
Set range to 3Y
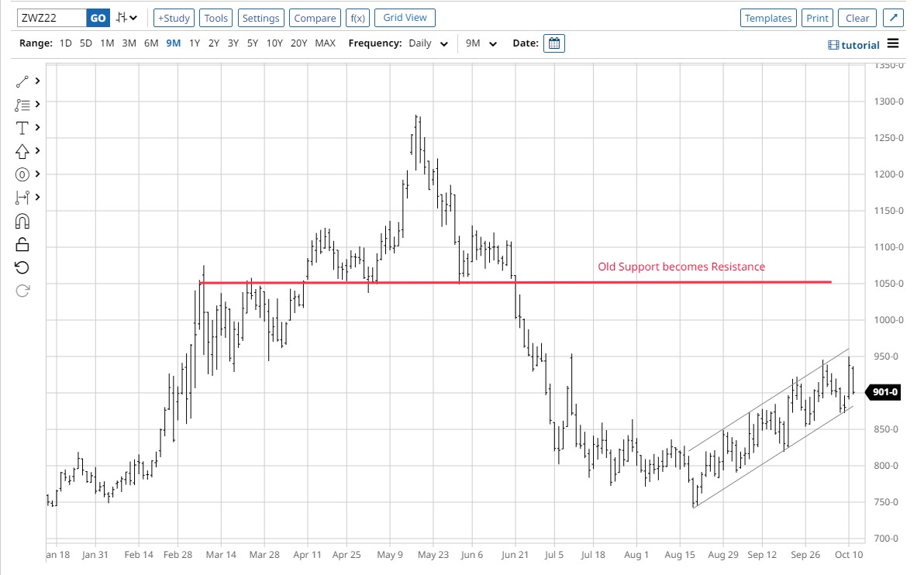[233, 43]
